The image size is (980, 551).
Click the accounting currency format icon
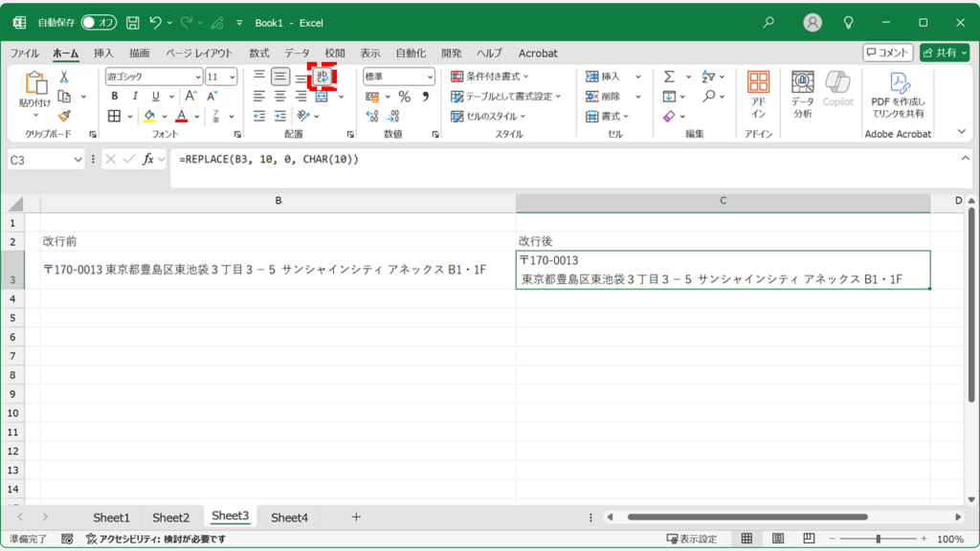[x=372, y=97]
